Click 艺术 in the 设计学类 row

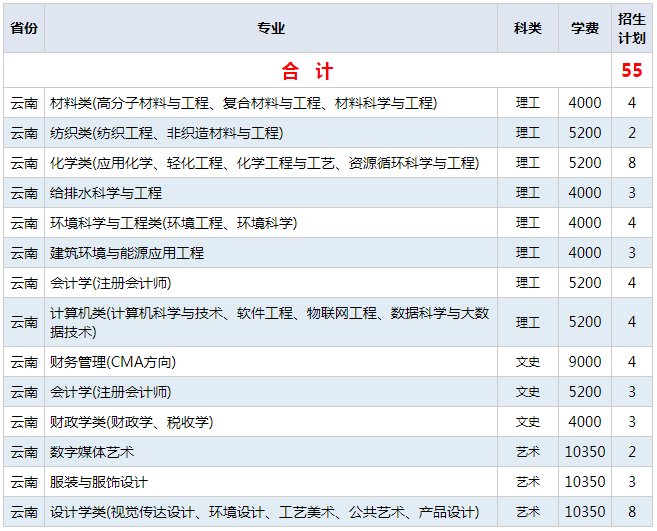pos(528,512)
